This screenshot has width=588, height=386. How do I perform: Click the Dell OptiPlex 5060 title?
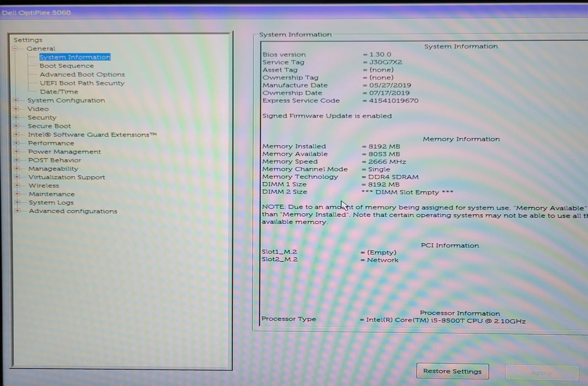[36, 12]
